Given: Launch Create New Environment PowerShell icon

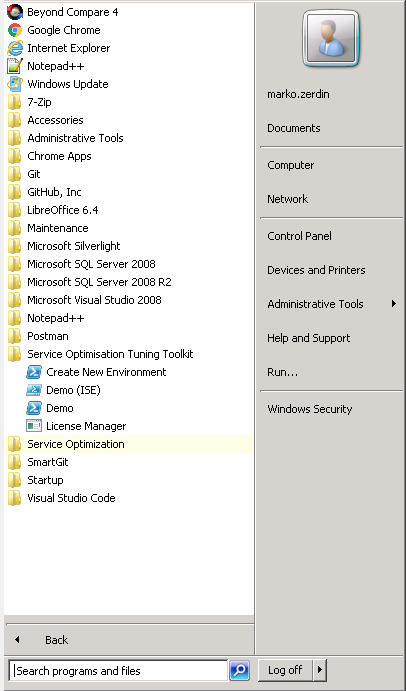Looking at the screenshot, I should [x=34, y=372].
